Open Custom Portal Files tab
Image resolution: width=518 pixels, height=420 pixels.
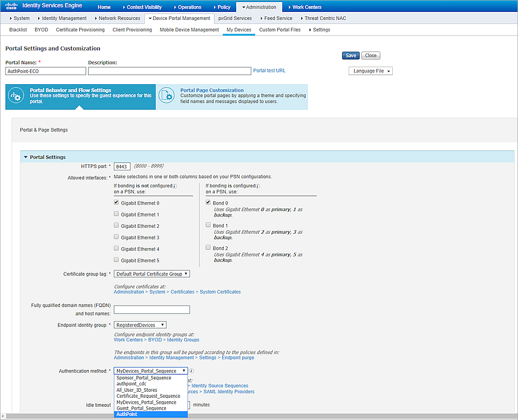(280, 30)
